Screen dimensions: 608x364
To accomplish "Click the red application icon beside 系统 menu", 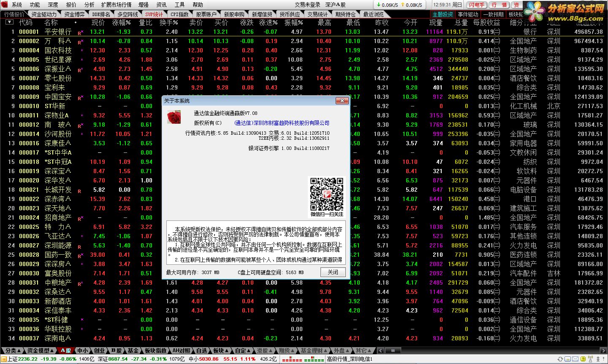I will point(5,5).
